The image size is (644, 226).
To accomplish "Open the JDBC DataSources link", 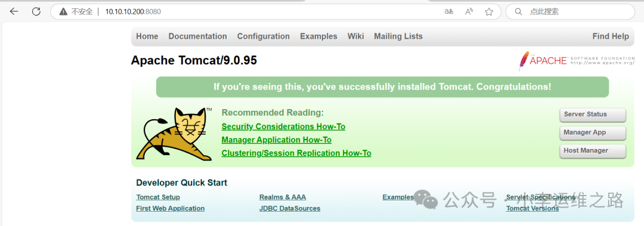I will [290, 208].
